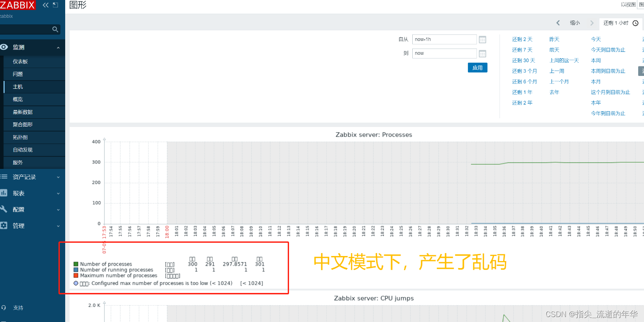This screenshot has width=644, height=322.
Task: Click the 缩小 zoom out button
Action: pyautogui.click(x=575, y=23)
